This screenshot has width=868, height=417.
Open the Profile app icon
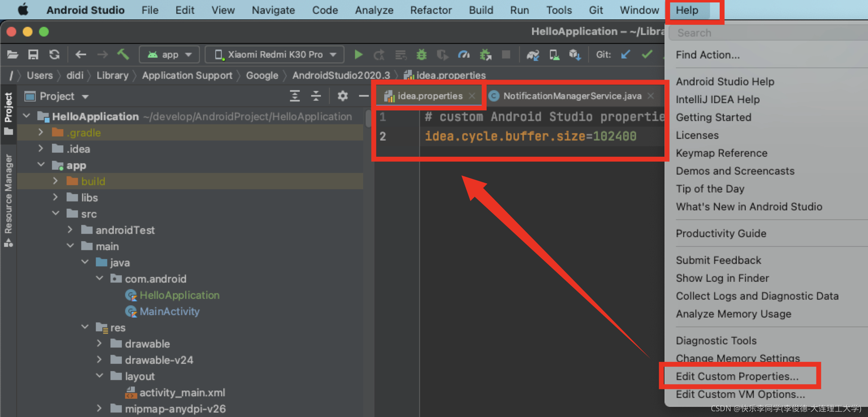pyautogui.click(x=464, y=54)
